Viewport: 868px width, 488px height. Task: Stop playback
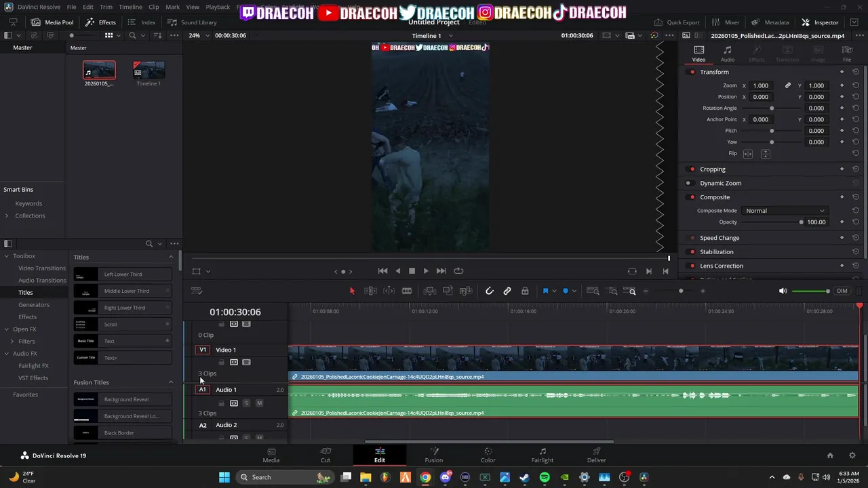pyautogui.click(x=412, y=271)
